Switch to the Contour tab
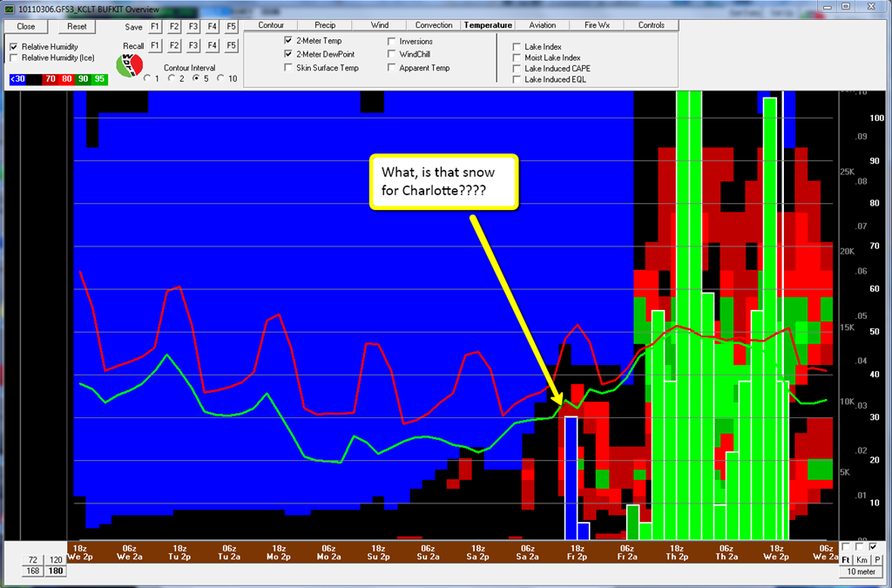Screen dimensions: 892x588 [x=271, y=25]
